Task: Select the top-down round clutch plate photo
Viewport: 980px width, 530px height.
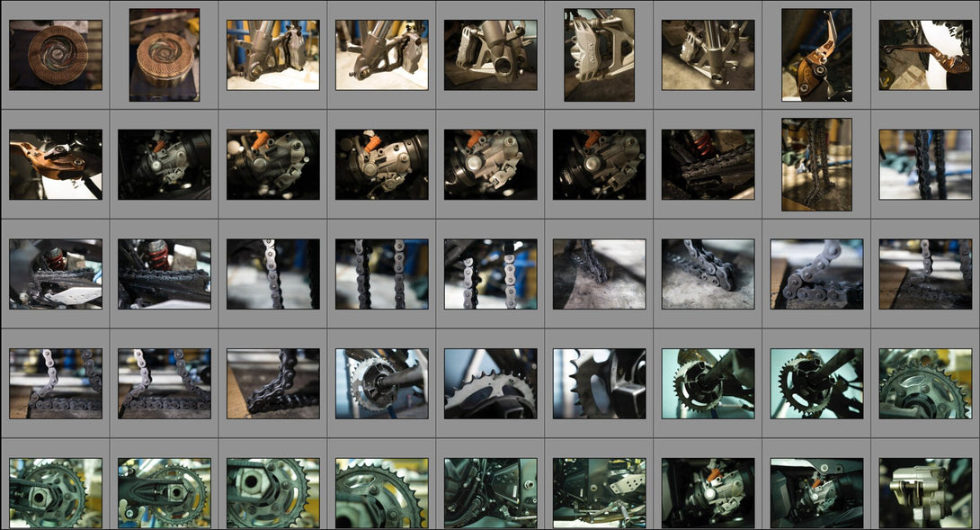Action: tap(56, 55)
